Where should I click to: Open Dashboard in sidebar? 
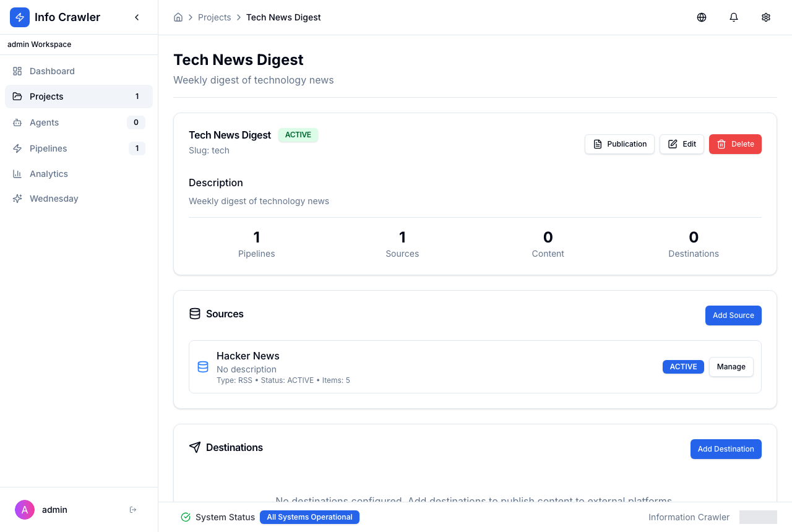click(79, 71)
